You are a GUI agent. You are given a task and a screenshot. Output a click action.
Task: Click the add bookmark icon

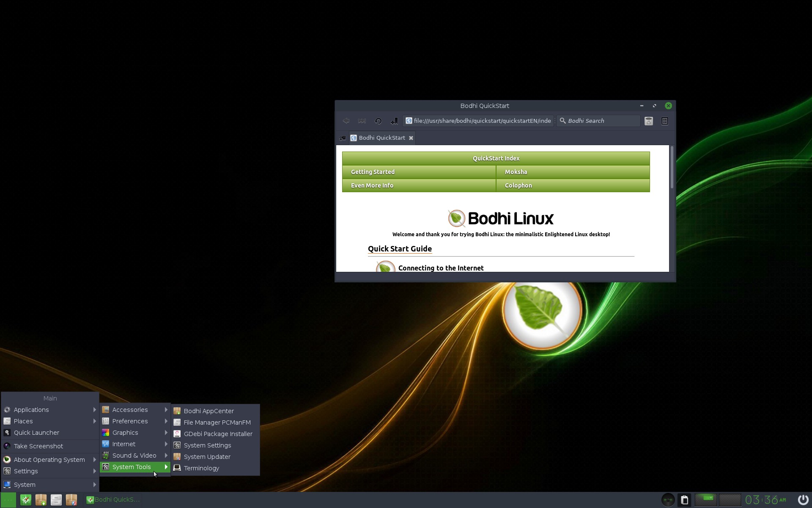394,121
